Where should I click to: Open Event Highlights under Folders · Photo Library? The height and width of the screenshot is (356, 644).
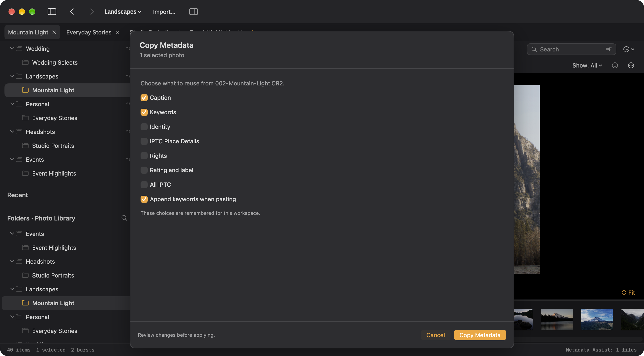(54, 247)
